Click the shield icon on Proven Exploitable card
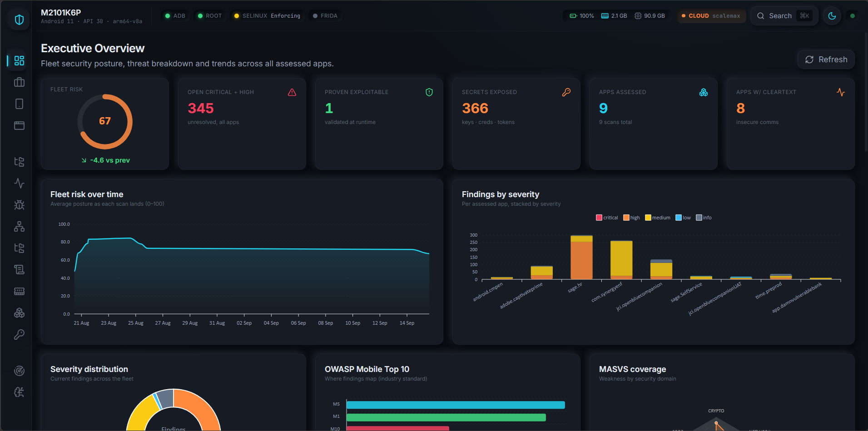 pos(429,92)
